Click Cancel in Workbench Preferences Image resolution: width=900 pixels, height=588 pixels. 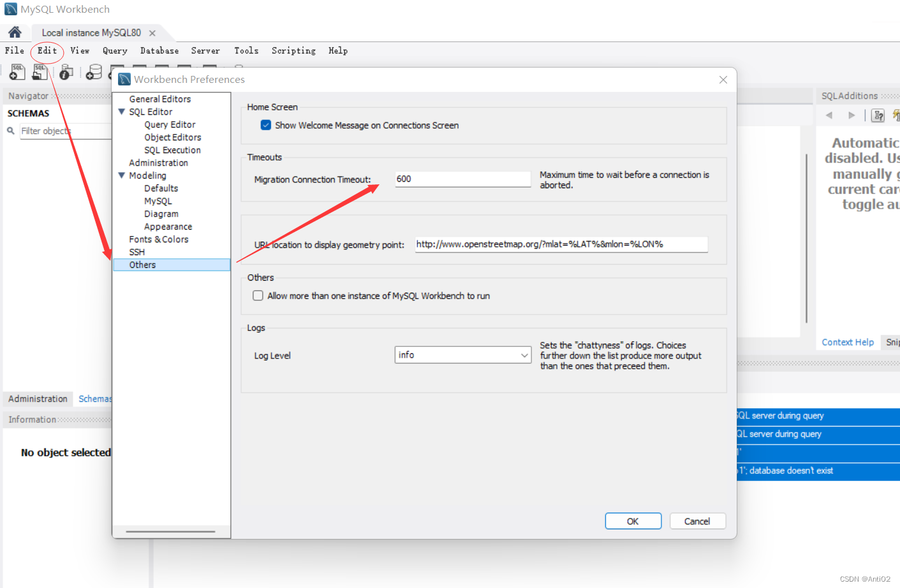tap(697, 521)
